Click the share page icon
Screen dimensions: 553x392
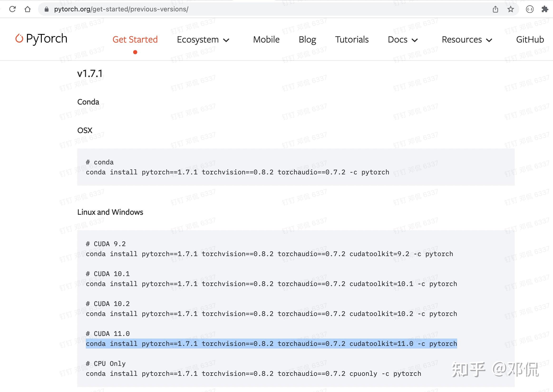point(495,9)
